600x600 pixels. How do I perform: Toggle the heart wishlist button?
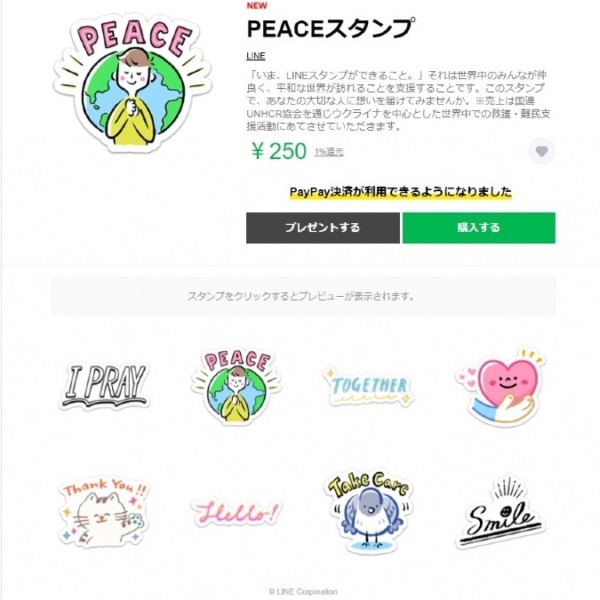tap(542, 151)
